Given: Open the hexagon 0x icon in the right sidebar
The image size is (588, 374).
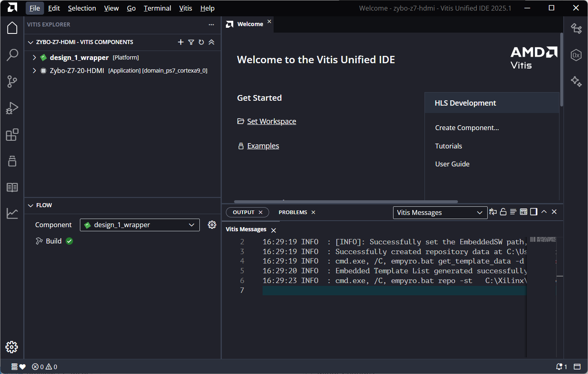Looking at the screenshot, I should (x=576, y=55).
